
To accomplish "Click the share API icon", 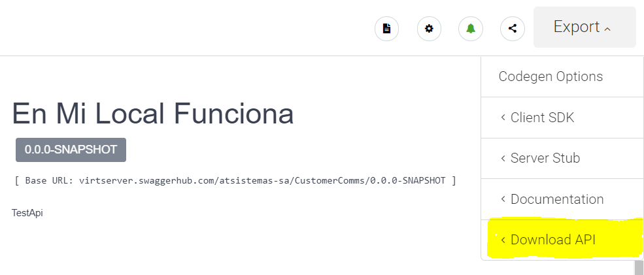I will pyautogui.click(x=513, y=29).
